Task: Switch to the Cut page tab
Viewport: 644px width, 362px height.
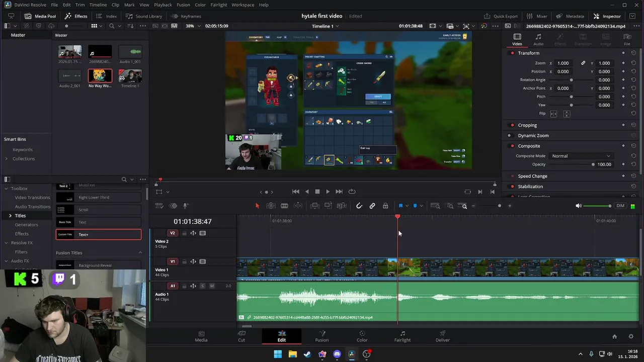Action: pyautogui.click(x=242, y=336)
